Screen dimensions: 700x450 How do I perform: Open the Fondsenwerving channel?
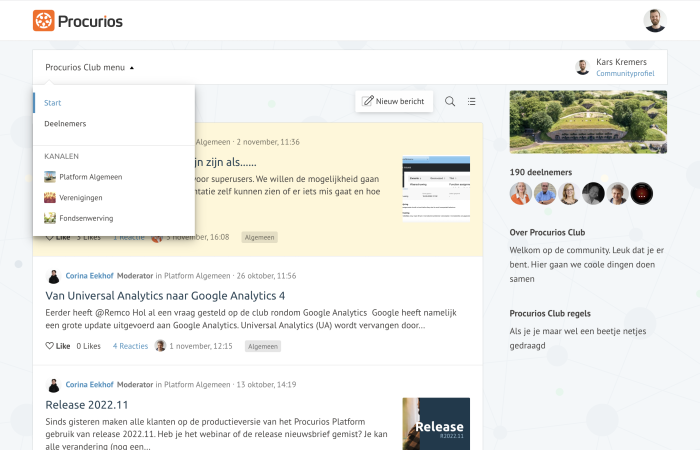coord(86,218)
